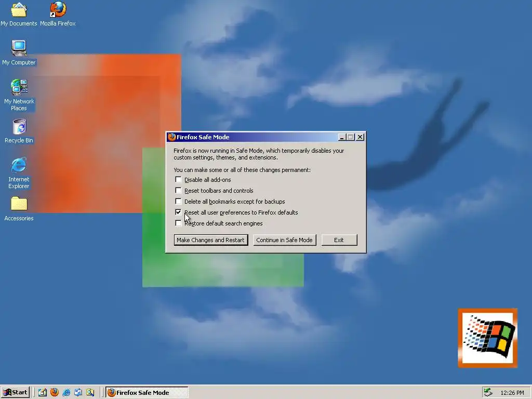Click Firefox icon in dialog title bar
Viewport: 532px width, 399px height.
[x=171, y=137]
